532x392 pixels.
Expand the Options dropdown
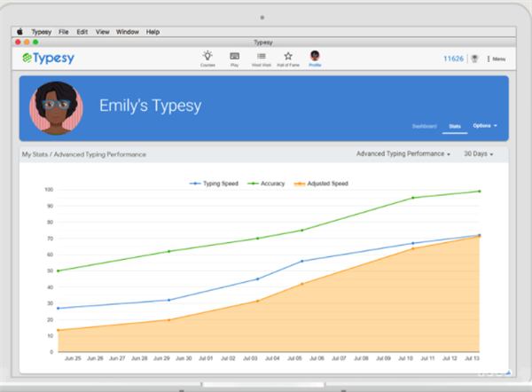[485, 126]
